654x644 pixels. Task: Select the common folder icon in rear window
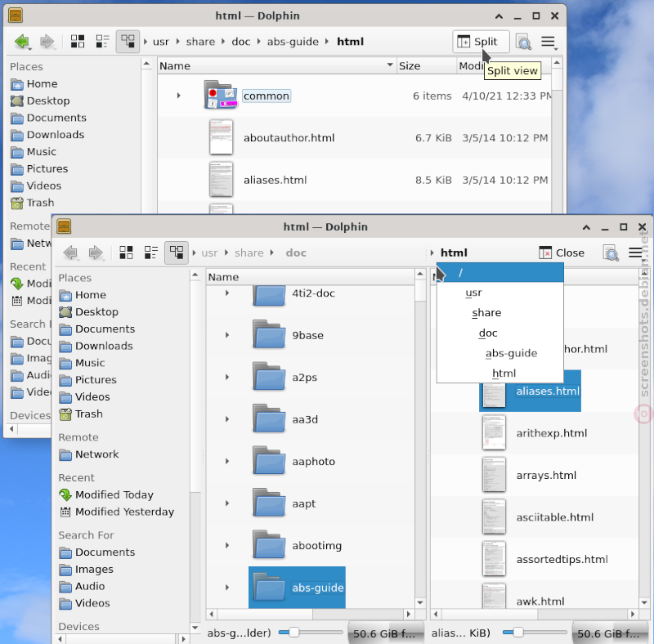click(221, 96)
